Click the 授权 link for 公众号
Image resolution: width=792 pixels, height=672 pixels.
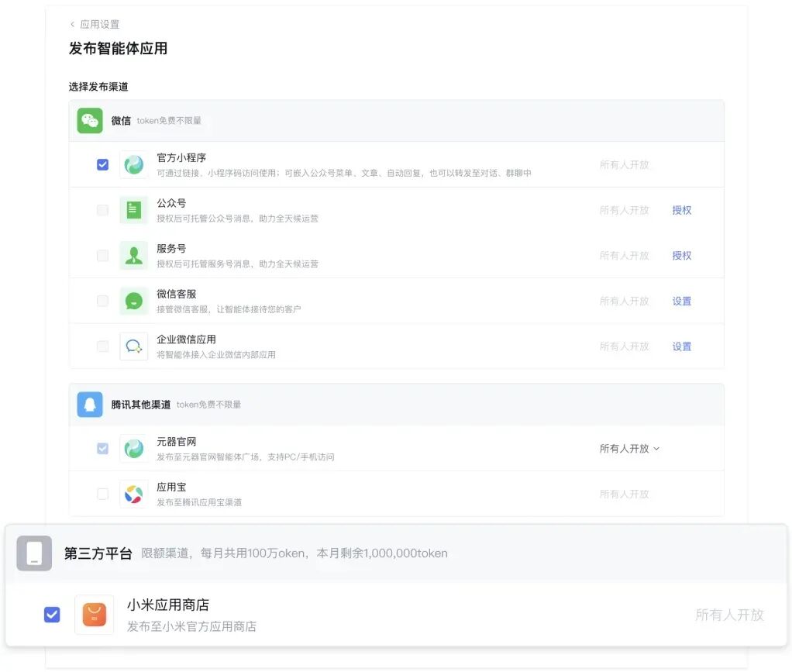coord(681,209)
